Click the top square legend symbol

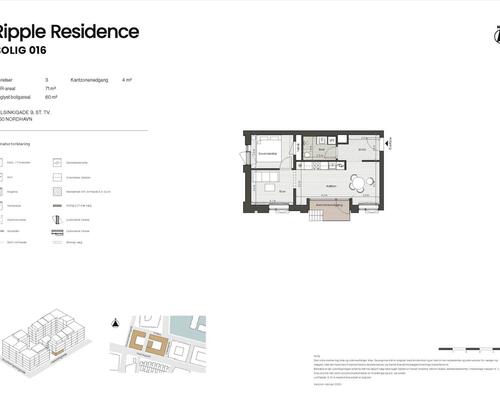[57, 163]
